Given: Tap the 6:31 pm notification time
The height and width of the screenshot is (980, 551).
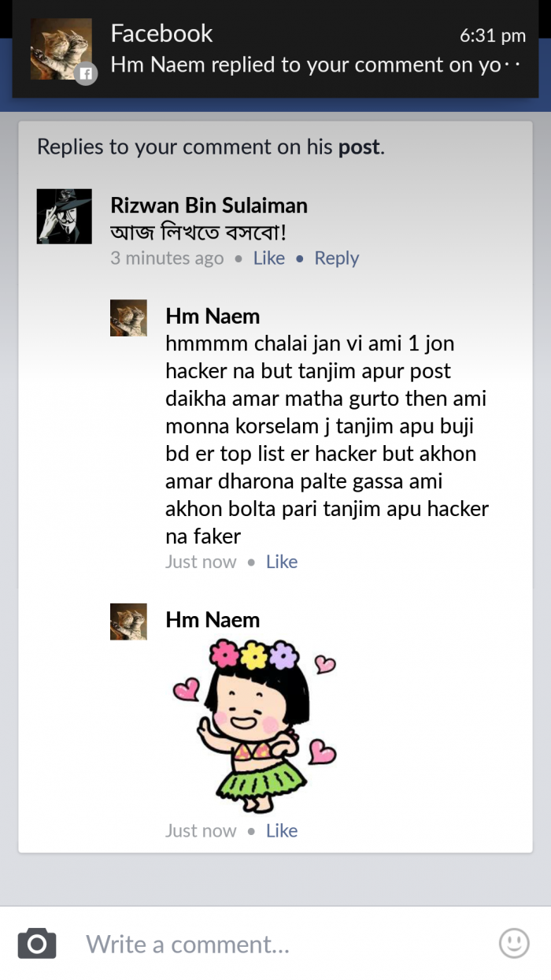Looking at the screenshot, I should [492, 35].
